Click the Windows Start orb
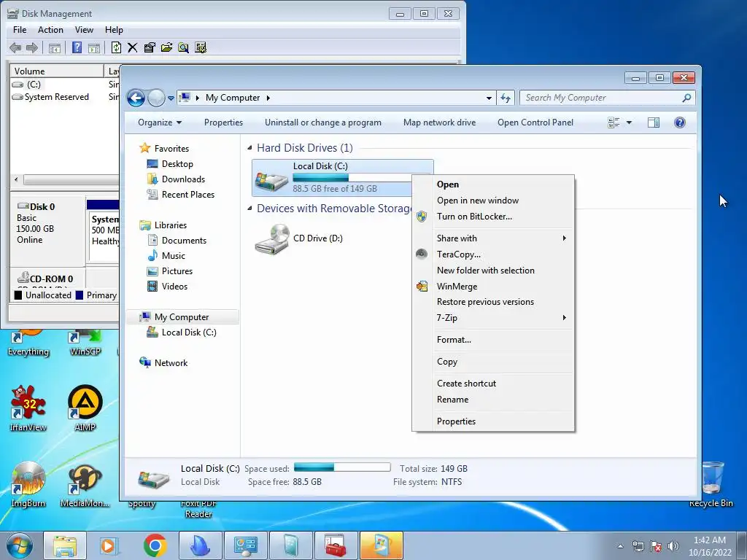 pyautogui.click(x=20, y=545)
